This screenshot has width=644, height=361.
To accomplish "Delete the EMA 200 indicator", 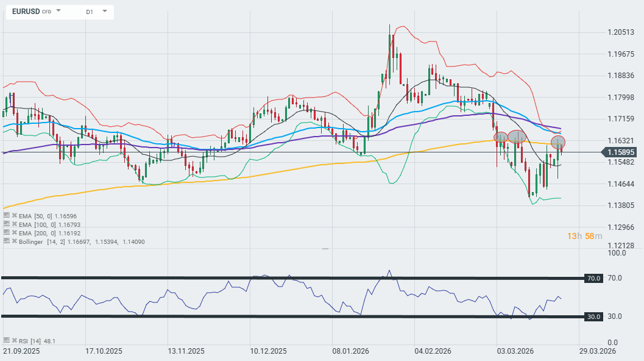I will 14,233.
